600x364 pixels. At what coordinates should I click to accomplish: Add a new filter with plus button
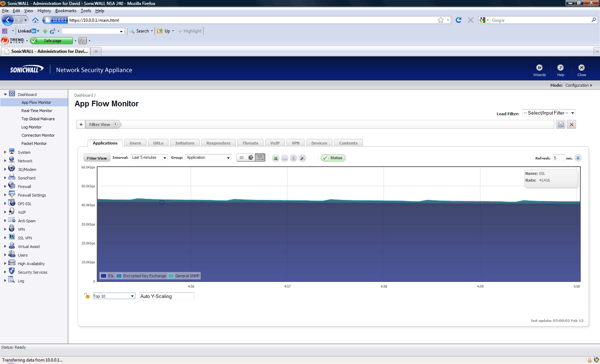(81, 125)
